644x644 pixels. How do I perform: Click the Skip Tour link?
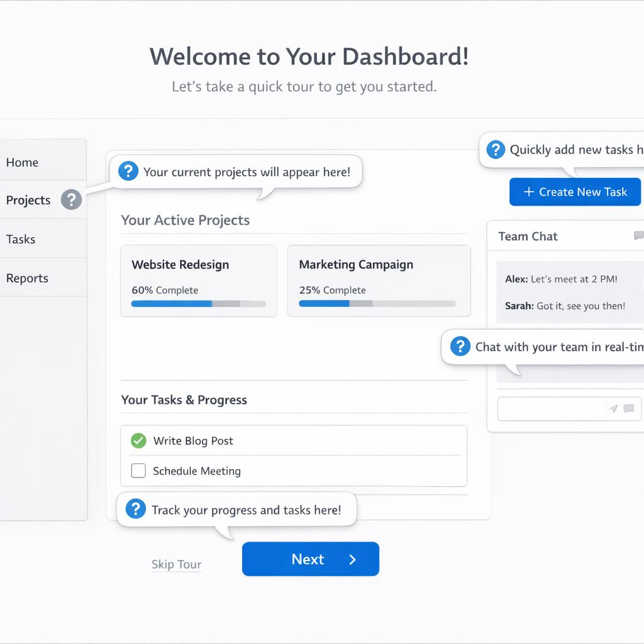click(x=176, y=564)
